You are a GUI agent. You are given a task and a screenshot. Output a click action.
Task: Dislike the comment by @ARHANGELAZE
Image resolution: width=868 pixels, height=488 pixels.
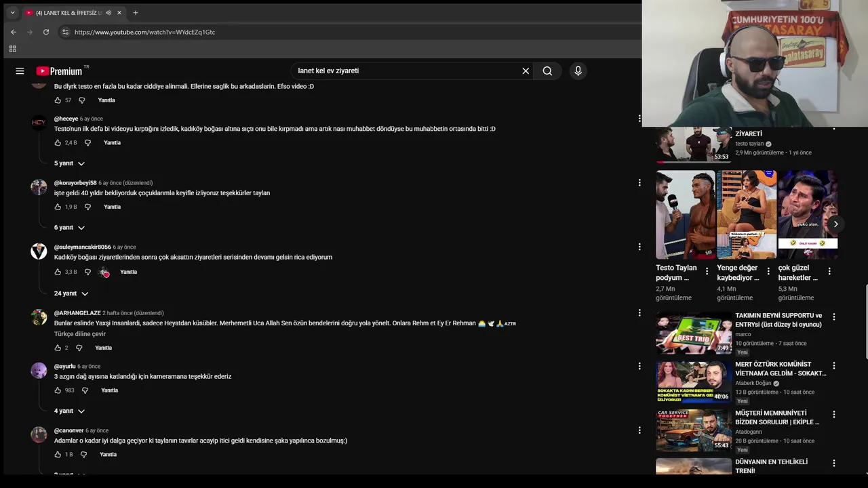[x=79, y=348]
